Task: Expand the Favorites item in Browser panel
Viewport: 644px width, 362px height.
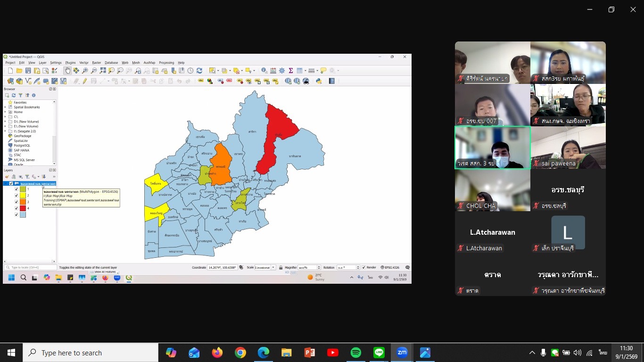Action: pyautogui.click(x=5, y=102)
